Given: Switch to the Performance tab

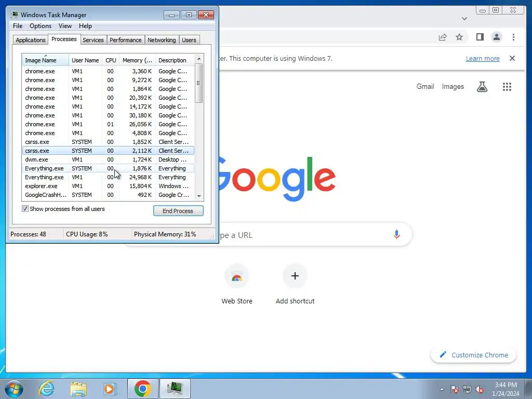Looking at the screenshot, I should [x=125, y=40].
